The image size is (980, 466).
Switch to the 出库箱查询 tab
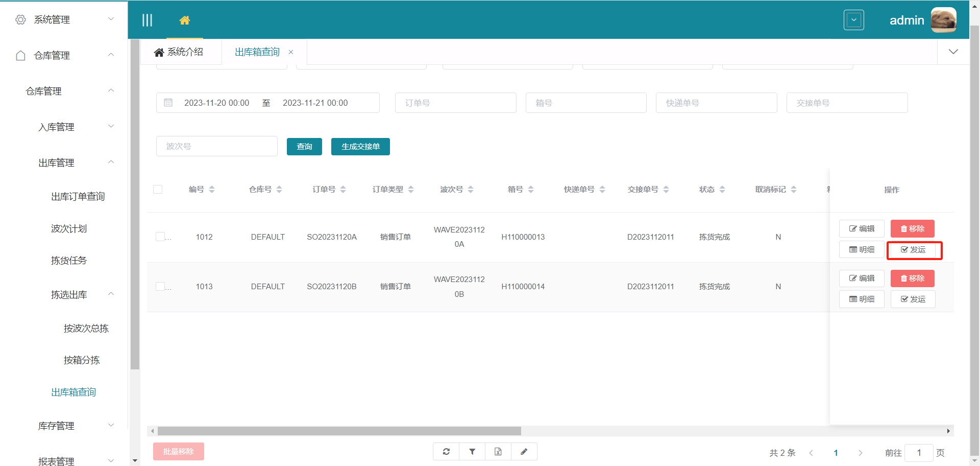click(x=257, y=52)
